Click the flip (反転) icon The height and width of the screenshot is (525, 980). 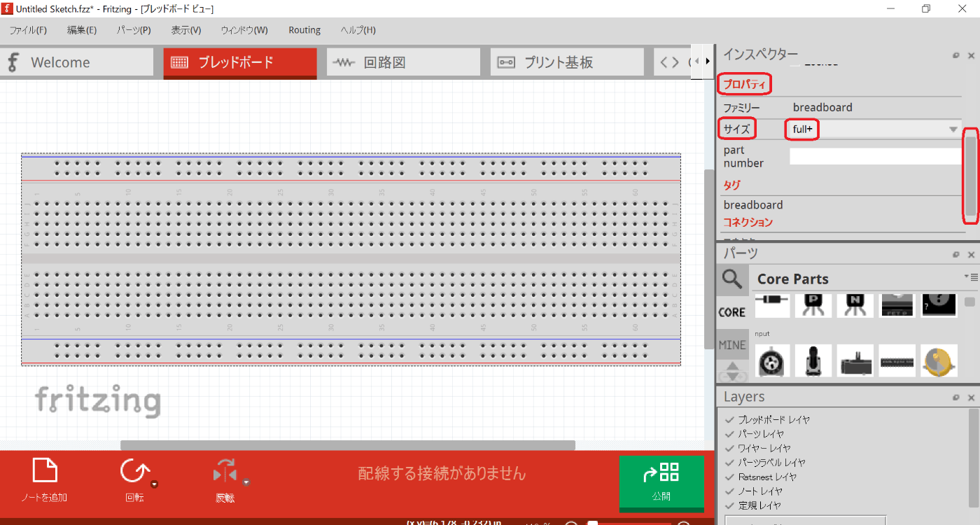tap(225, 472)
